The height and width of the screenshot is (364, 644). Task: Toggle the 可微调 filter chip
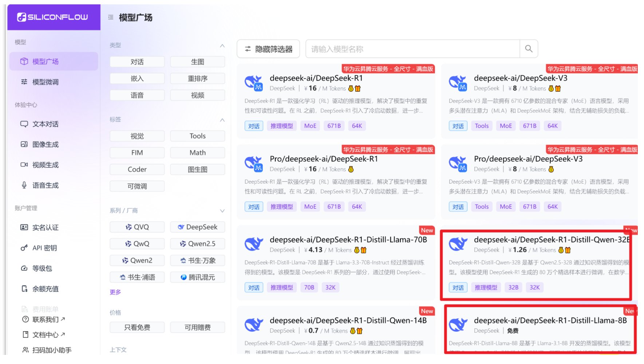(x=137, y=186)
